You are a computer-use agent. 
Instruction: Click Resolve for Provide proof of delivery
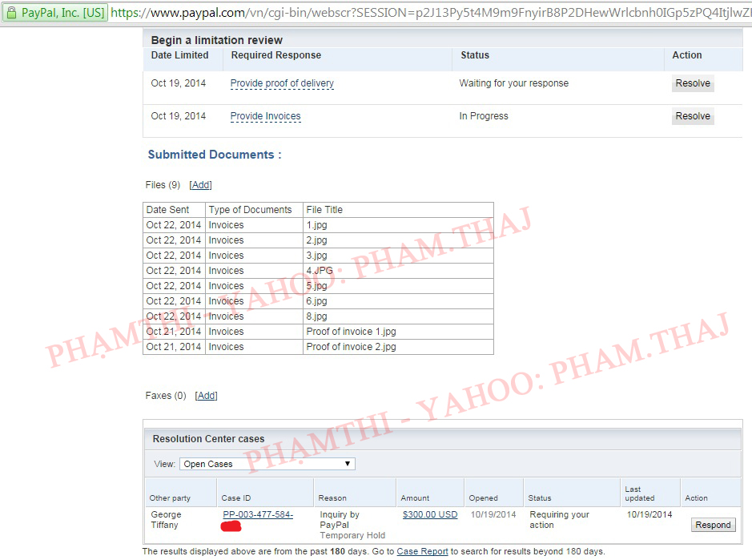tap(693, 83)
